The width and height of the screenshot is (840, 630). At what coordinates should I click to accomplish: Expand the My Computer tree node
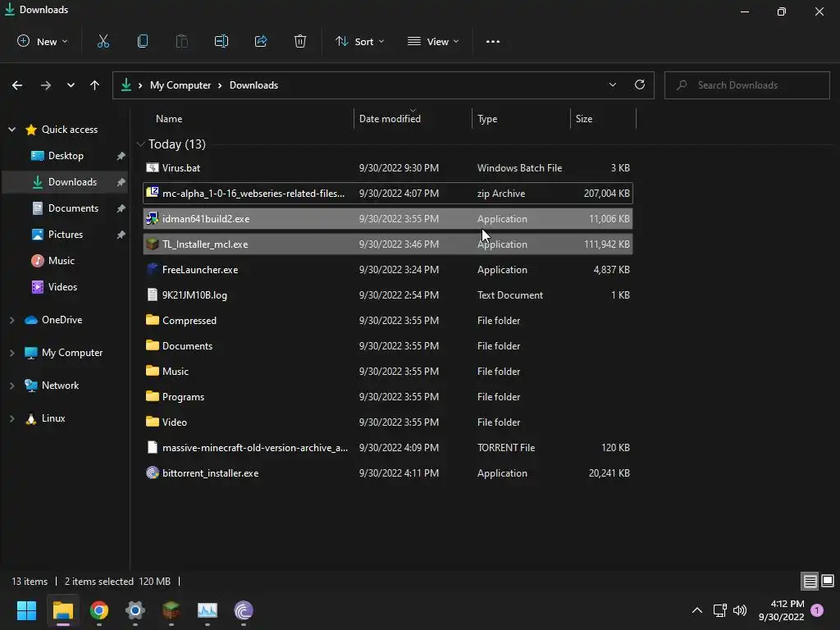pyautogui.click(x=11, y=353)
